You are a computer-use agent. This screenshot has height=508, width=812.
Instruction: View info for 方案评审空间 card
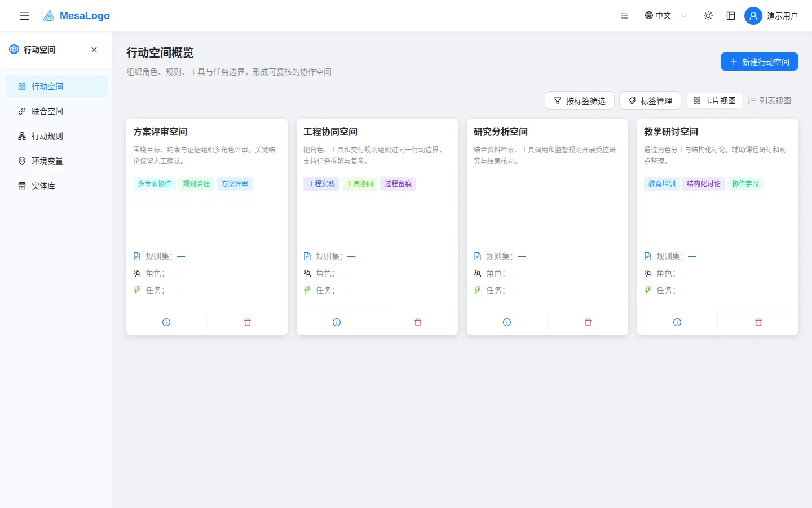click(x=166, y=322)
